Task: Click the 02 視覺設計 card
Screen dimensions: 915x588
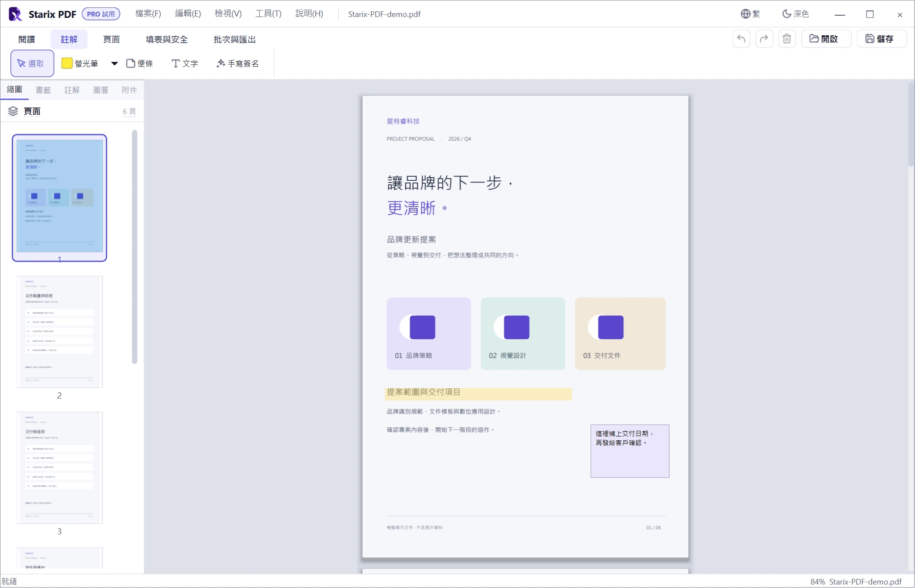Action: [x=523, y=334]
